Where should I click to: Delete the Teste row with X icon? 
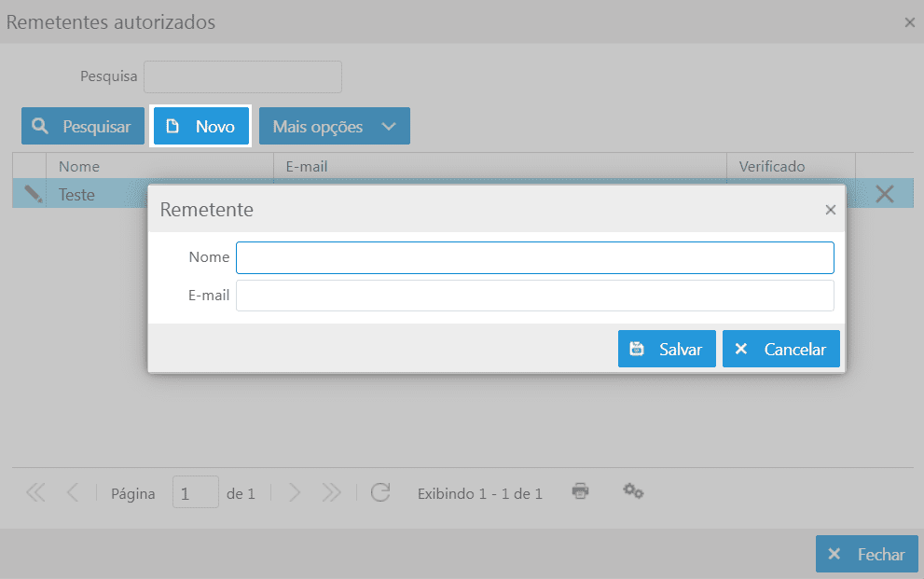(x=884, y=194)
